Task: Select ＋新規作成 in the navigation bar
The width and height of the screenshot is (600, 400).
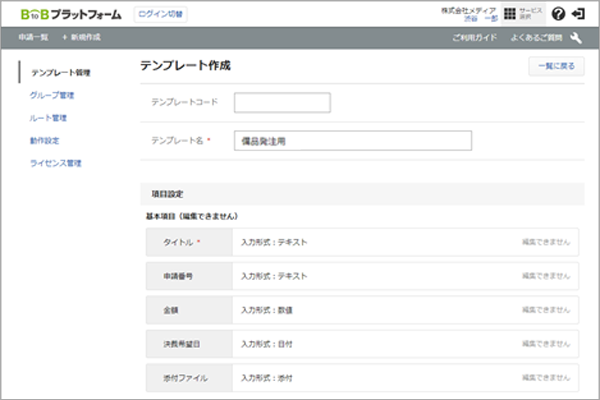Action: click(x=81, y=37)
